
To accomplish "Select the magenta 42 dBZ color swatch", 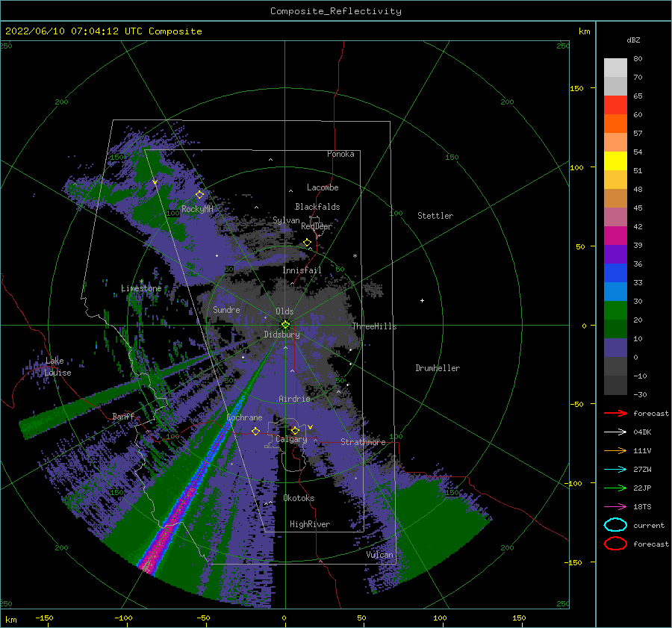I will (615, 235).
